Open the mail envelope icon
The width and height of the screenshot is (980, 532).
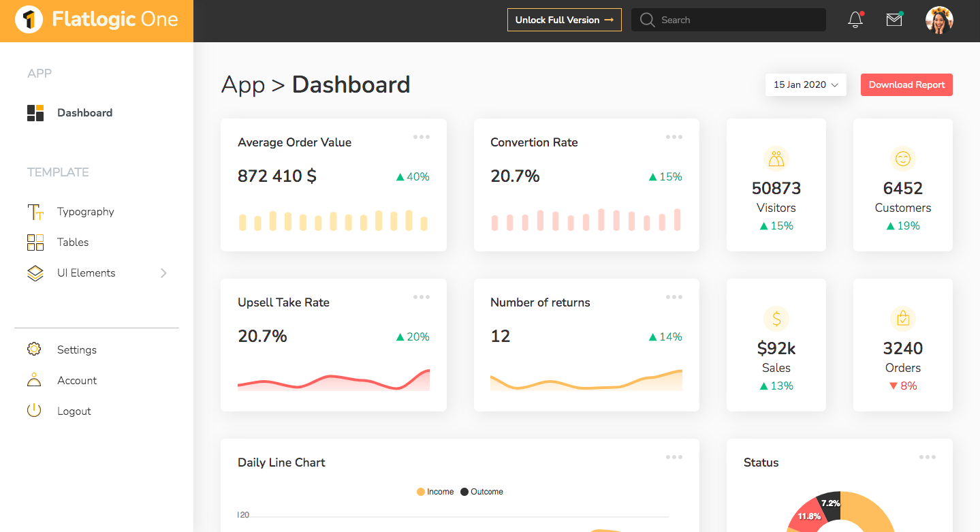[894, 20]
